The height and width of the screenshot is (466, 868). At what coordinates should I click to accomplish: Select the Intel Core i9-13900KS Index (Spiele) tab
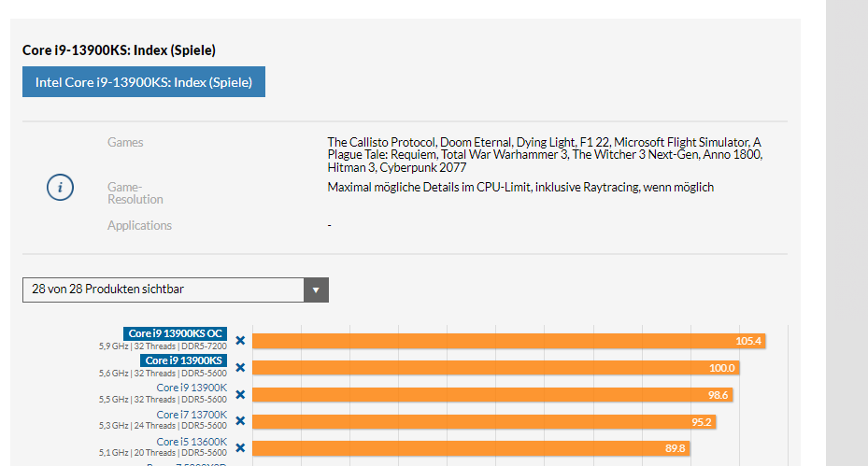pos(144,82)
